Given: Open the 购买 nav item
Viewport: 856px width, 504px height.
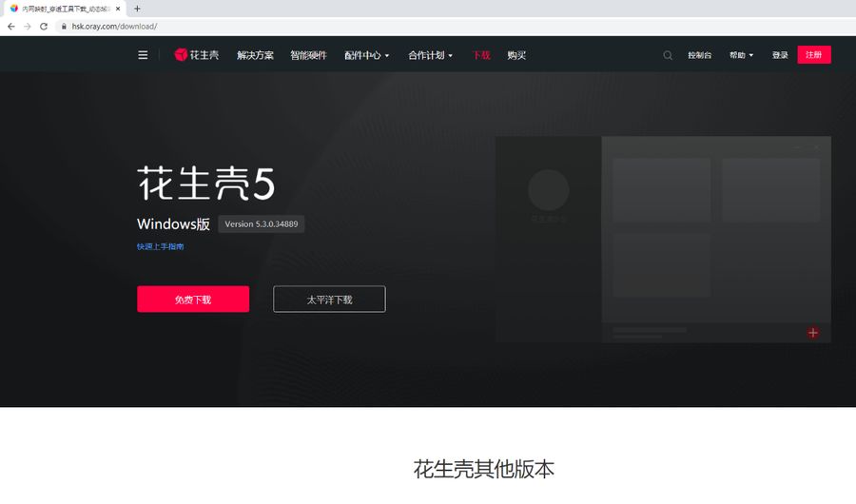Looking at the screenshot, I should tap(516, 55).
